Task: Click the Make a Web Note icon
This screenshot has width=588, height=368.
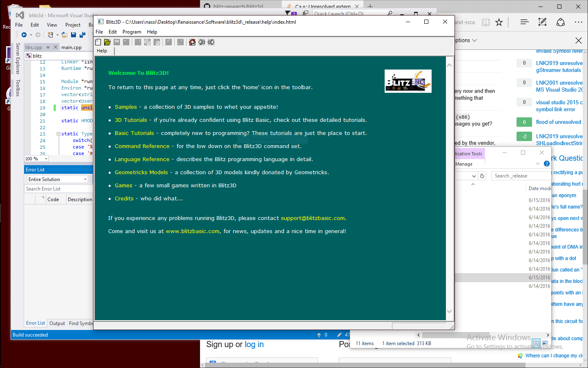Action: pos(542,22)
